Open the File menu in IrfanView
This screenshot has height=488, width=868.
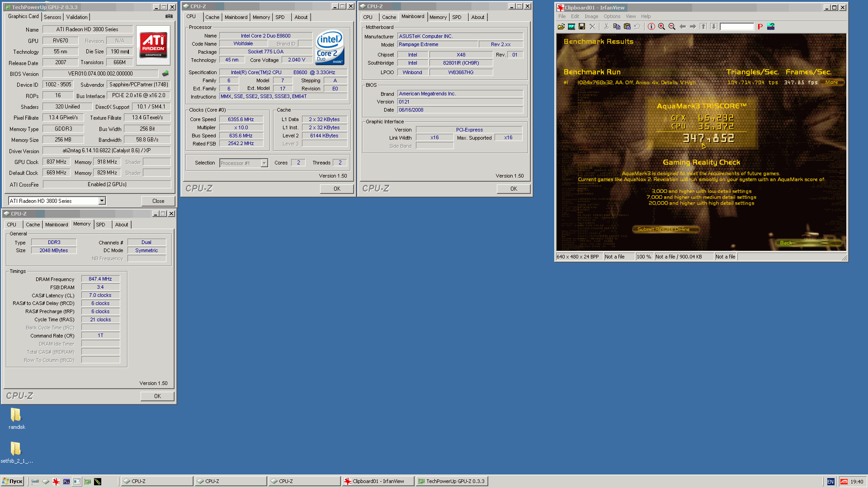[x=562, y=16]
